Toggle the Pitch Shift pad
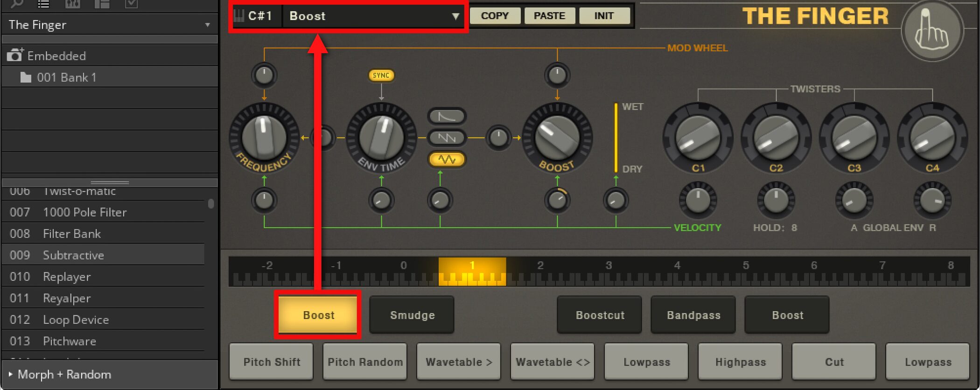 272,362
